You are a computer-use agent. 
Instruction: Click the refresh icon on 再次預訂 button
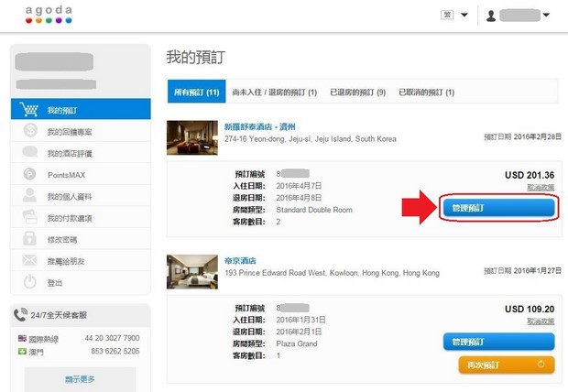coord(541,365)
